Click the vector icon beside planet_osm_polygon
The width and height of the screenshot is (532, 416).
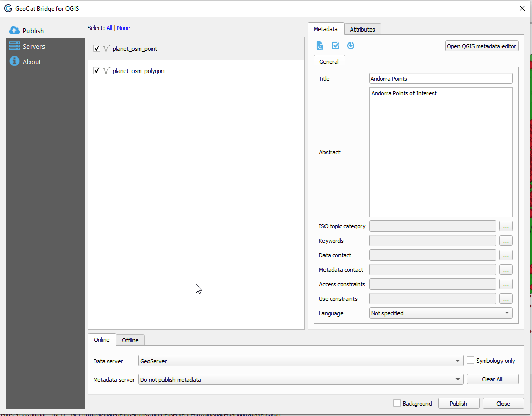pos(107,70)
